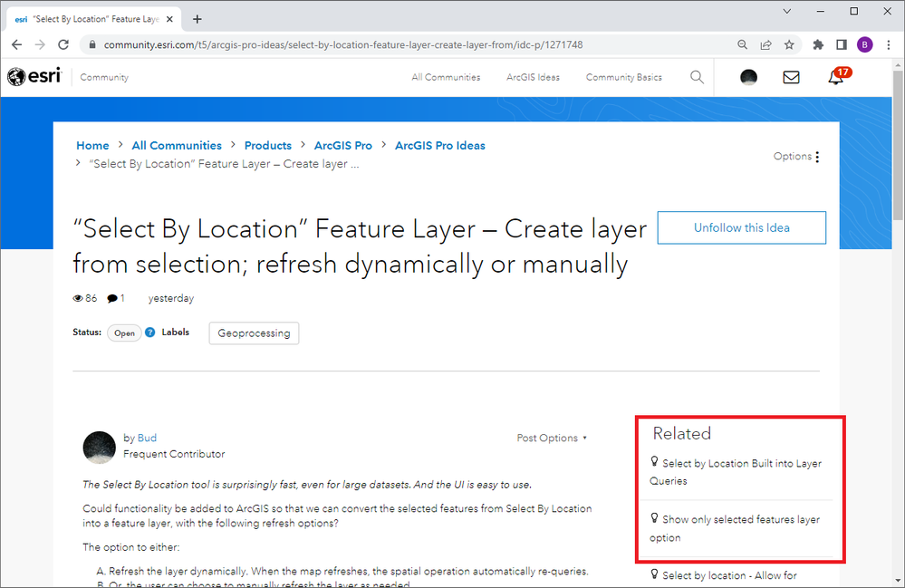Screen dimensions: 905x588
Task: Click the user avatar in the header
Action: [748, 77]
